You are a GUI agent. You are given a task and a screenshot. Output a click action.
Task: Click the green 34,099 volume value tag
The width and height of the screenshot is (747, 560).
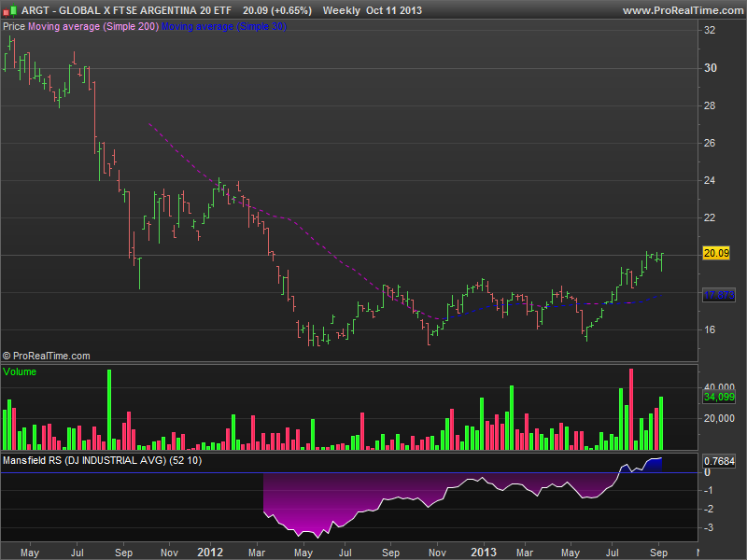718,397
